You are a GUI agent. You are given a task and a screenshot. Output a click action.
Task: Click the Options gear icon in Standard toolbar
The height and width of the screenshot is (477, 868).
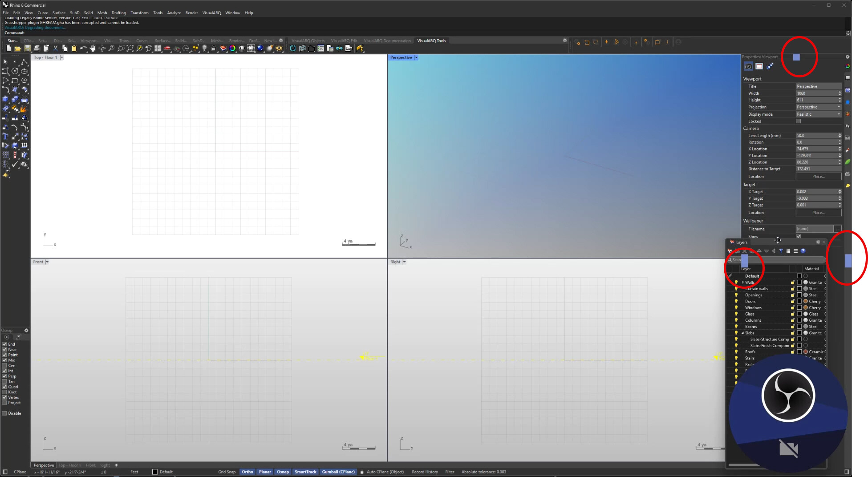[x=279, y=49]
